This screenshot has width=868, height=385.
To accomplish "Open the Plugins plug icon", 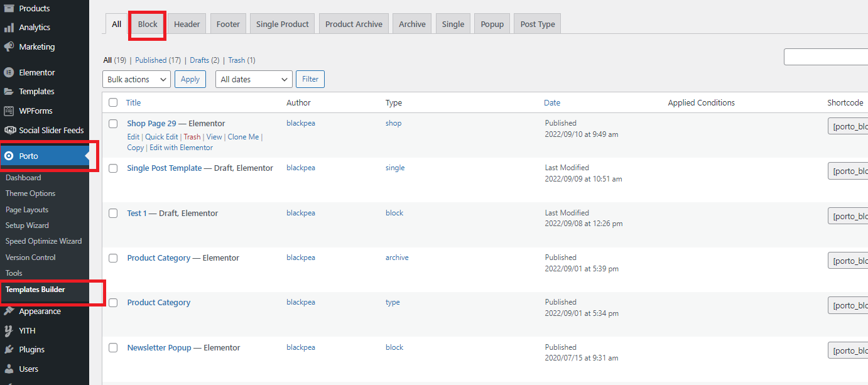I will [x=9, y=350].
